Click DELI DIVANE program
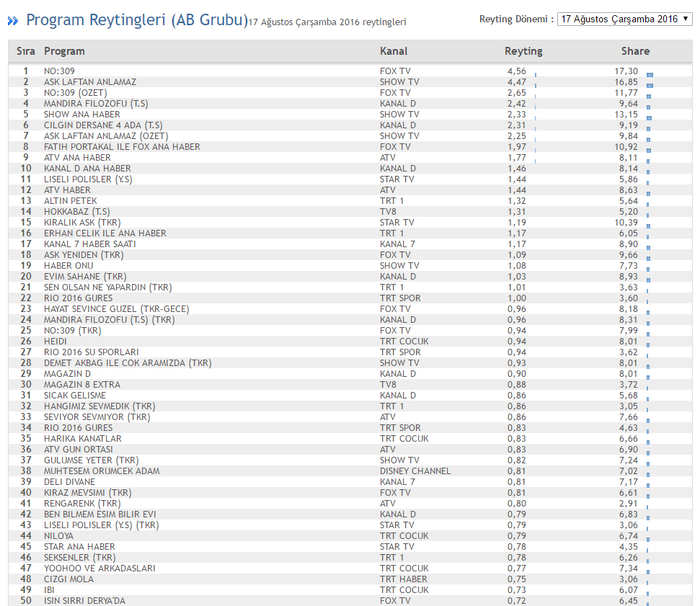 point(69,482)
